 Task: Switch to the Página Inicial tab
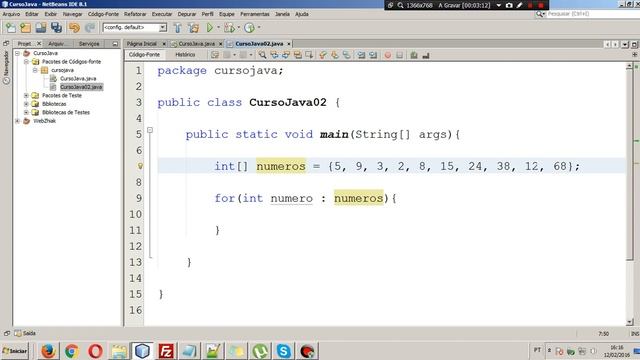click(x=142, y=44)
